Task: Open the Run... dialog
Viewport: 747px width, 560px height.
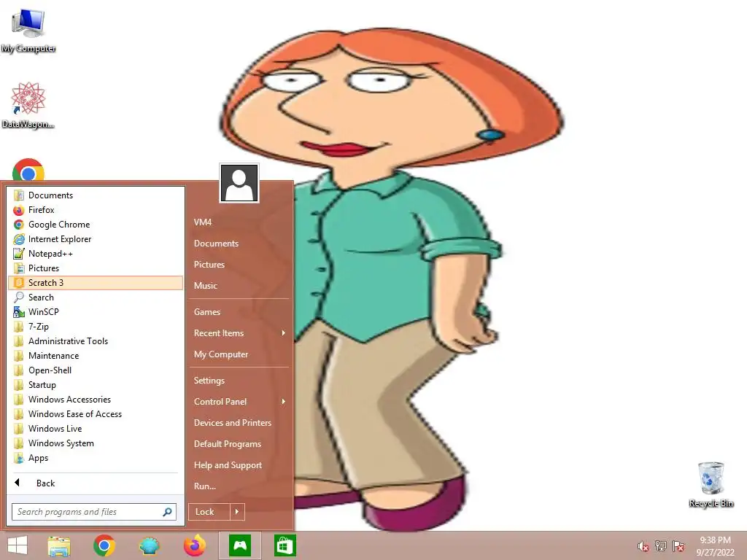Action: [x=239, y=486]
